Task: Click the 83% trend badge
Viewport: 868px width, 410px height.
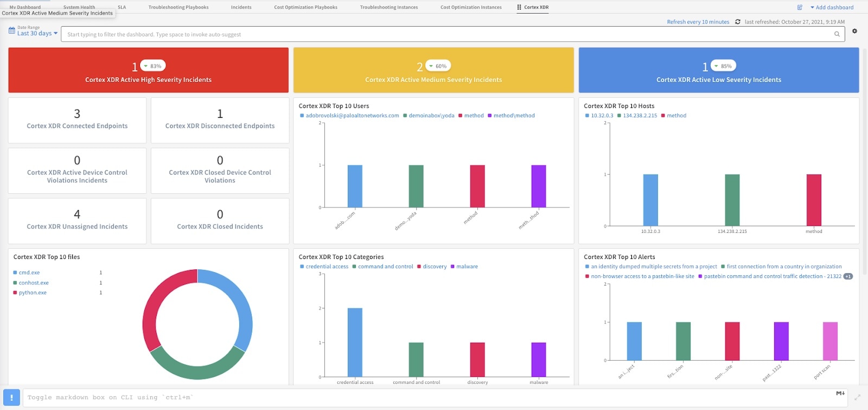Action: pos(152,66)
